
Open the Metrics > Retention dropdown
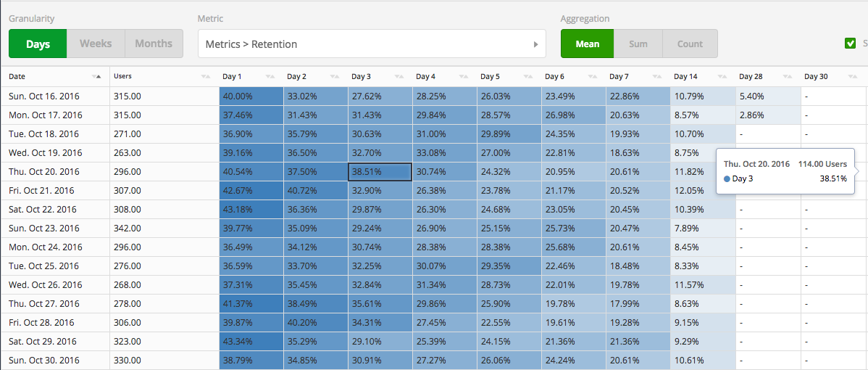(372, 44)
